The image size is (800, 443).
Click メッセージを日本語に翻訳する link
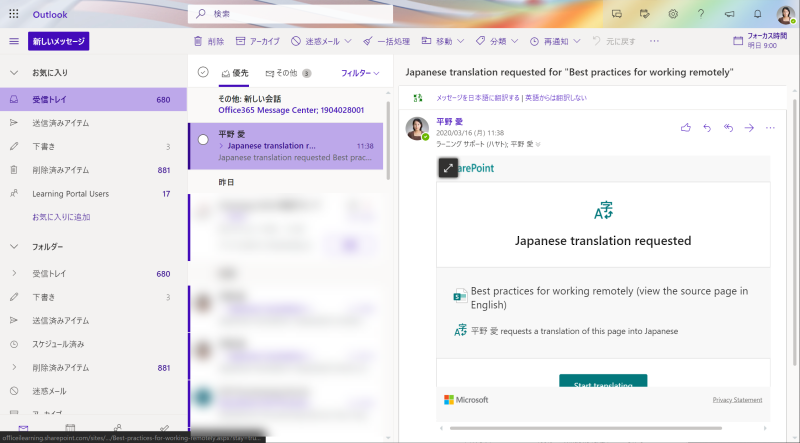(x=478, y=97)
